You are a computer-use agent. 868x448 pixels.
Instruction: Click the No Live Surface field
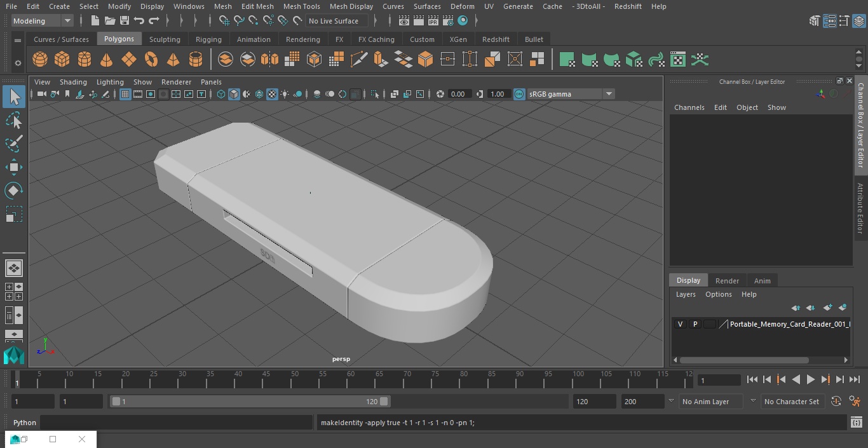coord(337,21)
